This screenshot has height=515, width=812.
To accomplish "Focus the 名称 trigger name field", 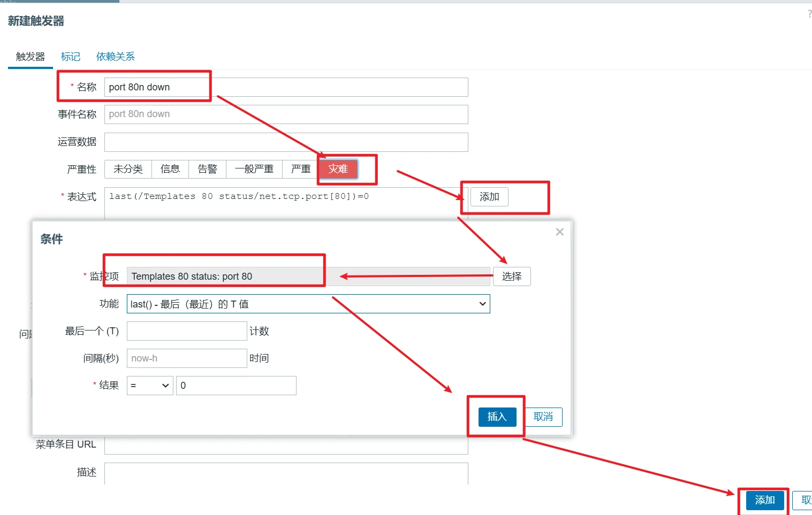I will tap(286, 87).
